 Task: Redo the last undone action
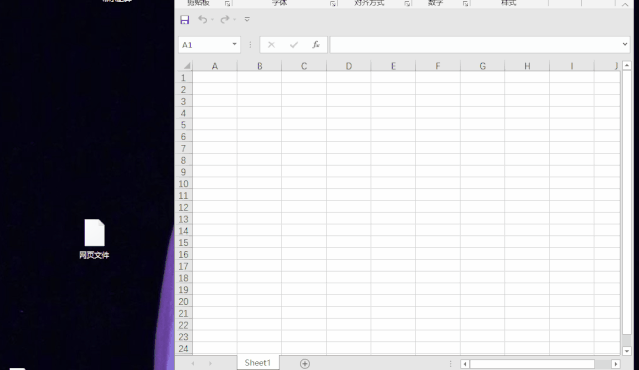point(225,19)
